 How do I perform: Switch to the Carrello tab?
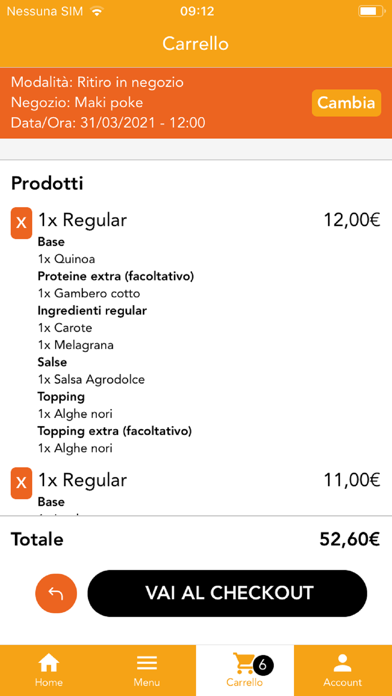pyautogui.click(x=245, y=670)
